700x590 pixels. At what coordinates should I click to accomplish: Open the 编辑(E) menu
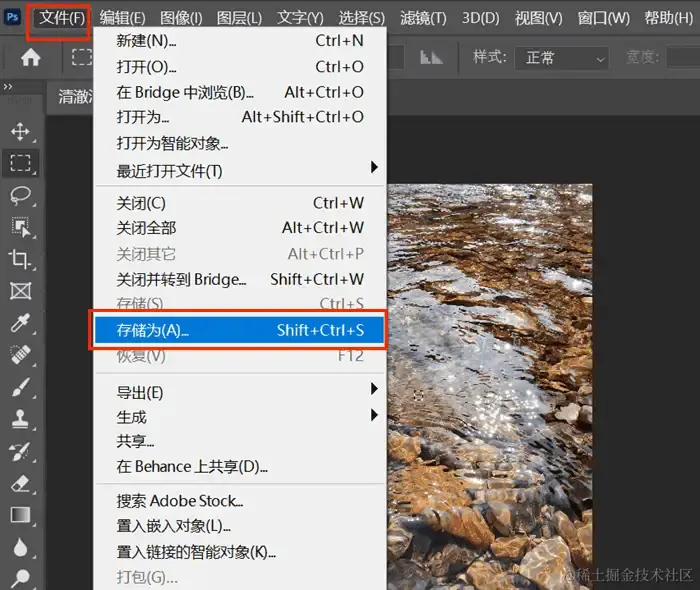tap(122, 18)
